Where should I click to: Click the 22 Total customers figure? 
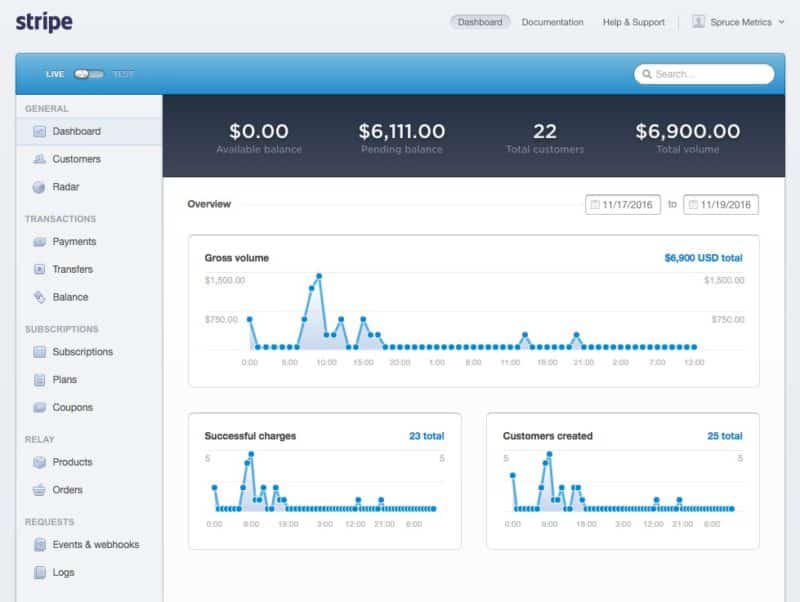click(x=545, y=132)
